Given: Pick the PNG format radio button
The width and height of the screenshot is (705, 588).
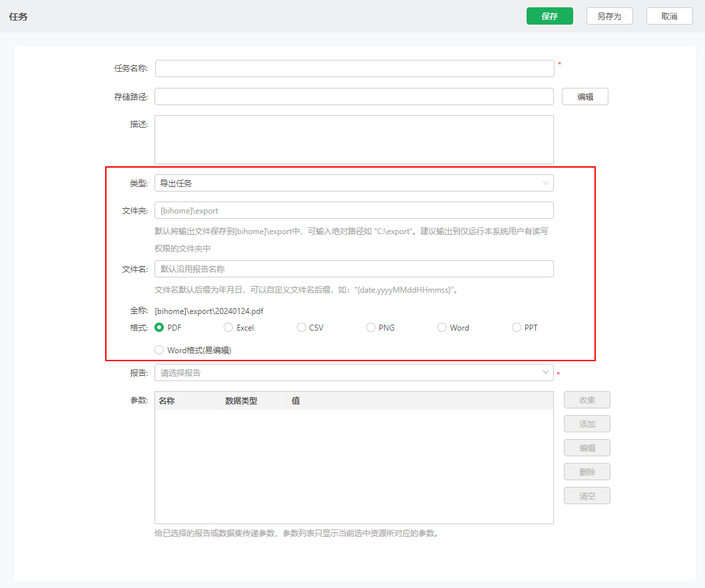Looking at the screenshot, I should pos(371,327).
